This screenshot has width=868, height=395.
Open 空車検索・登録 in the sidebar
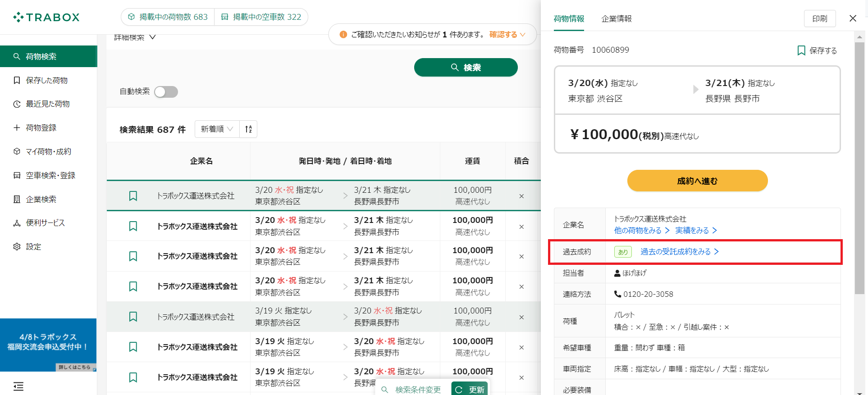click(x=49, y=176)
